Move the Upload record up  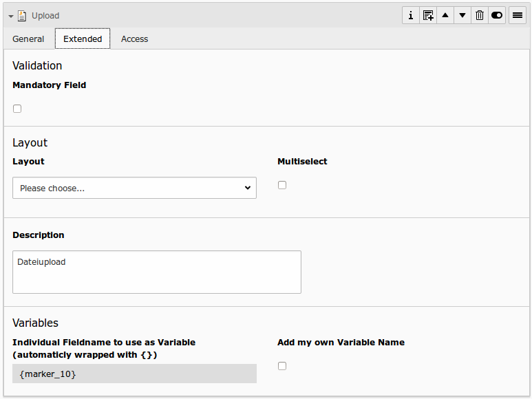[x=445, y=15]
